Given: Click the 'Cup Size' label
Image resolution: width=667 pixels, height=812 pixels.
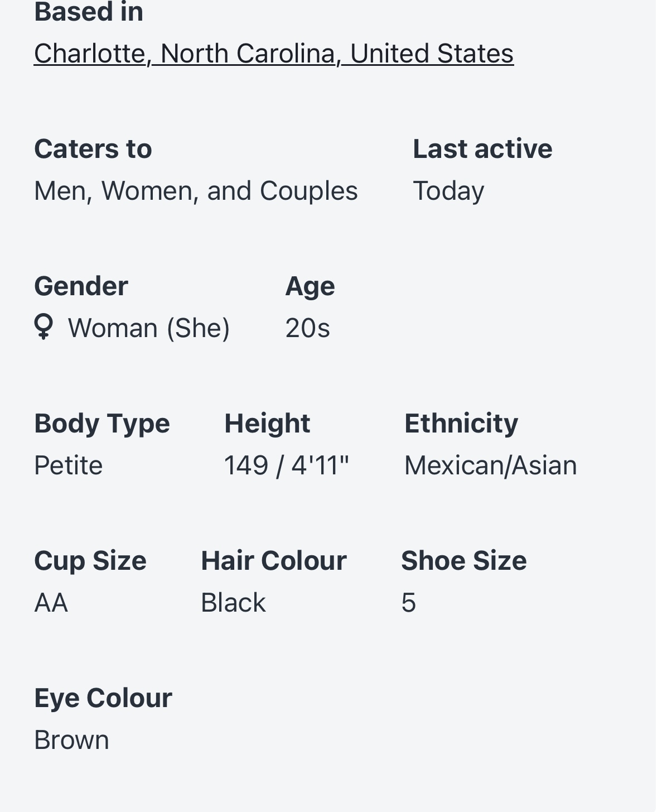Looking at the screenshot, I should [x=90, y=561].
